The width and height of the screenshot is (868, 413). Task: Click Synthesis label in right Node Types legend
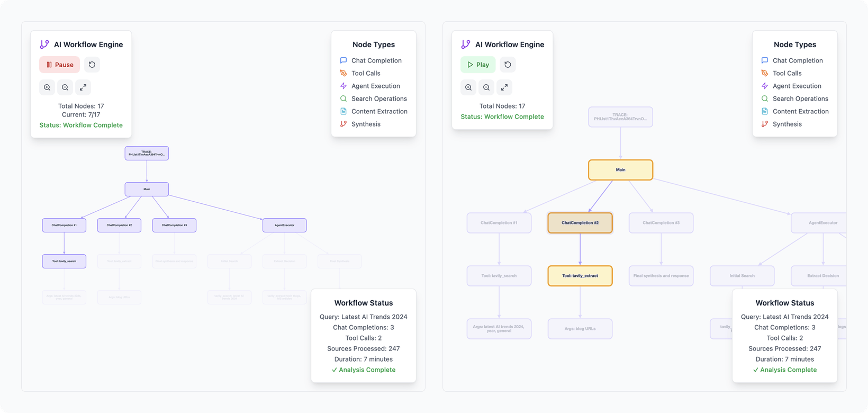click(x=787, y=124)
